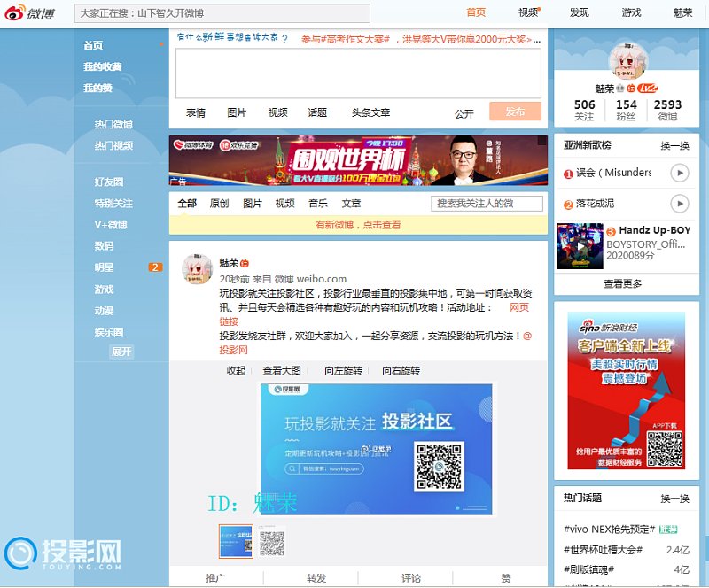
Task: Open the 魅荣 profile avatar in the right card
Action: [628, 60]
